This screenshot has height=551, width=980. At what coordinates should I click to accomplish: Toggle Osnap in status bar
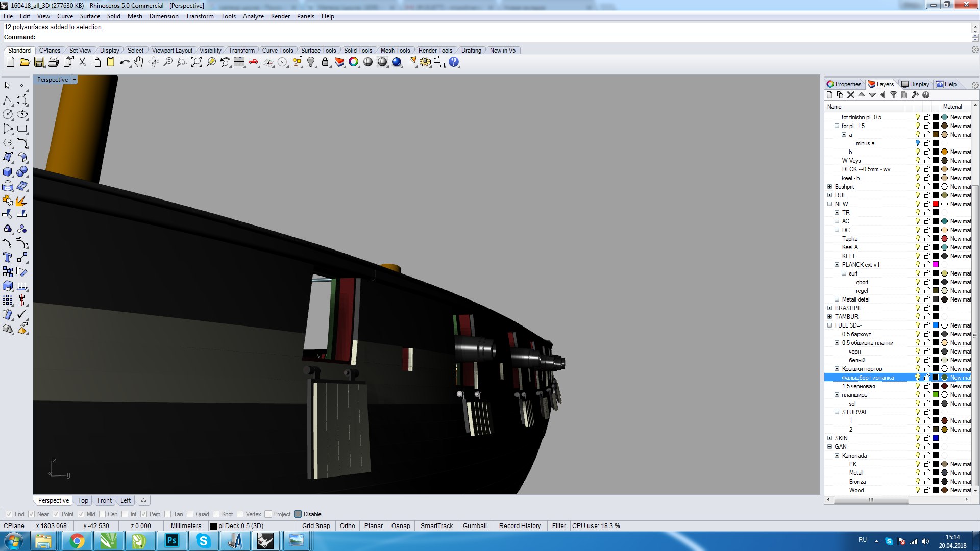pyautogui.click(x=401, y=526)
